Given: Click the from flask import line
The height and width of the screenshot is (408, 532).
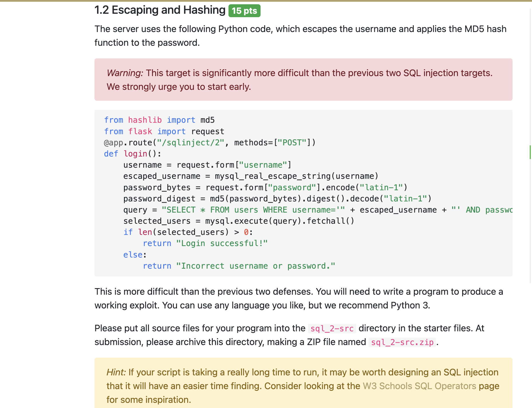Looking at the screenshot, I should click(x=164, y=131).
